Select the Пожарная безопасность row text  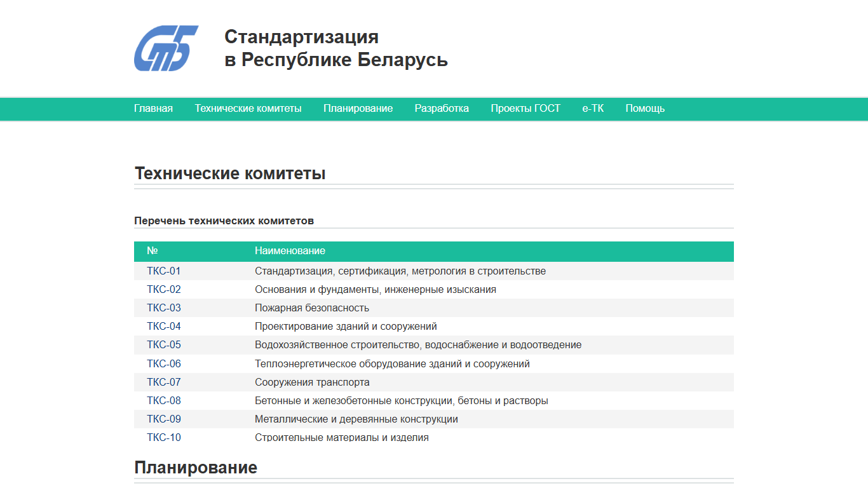click(x=312, y=308)
